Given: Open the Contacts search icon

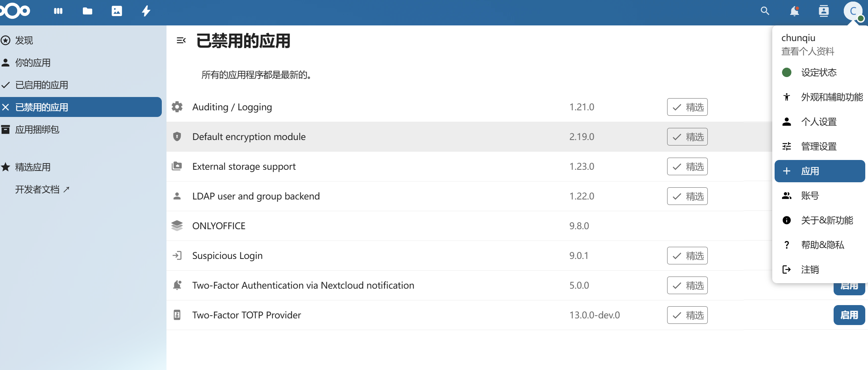Looking at the screenshot, I should (x=823, y=11).
